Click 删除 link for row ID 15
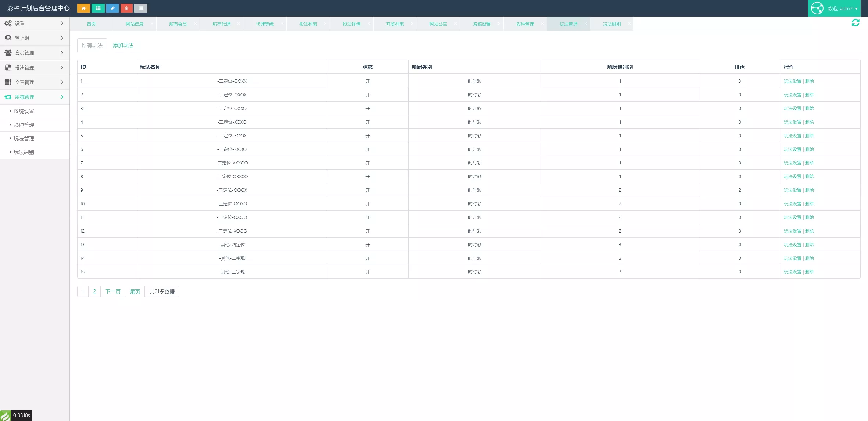 (x=810, y=272)
